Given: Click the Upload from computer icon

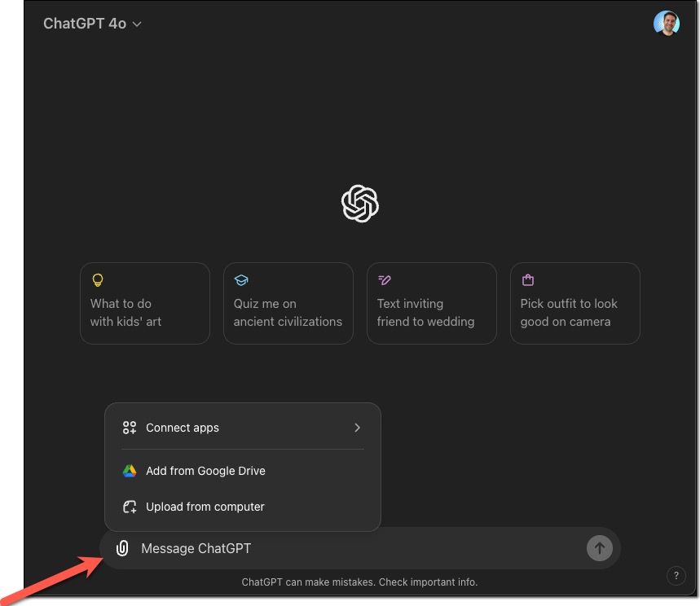Looking at the screenshot, I should 130,507.
